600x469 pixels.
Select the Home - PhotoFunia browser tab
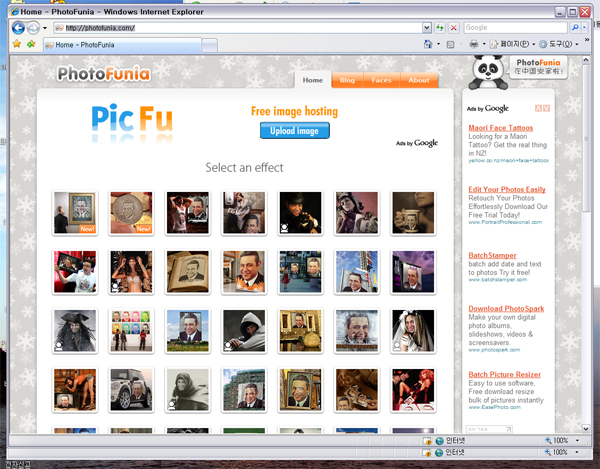pos(122,45)
